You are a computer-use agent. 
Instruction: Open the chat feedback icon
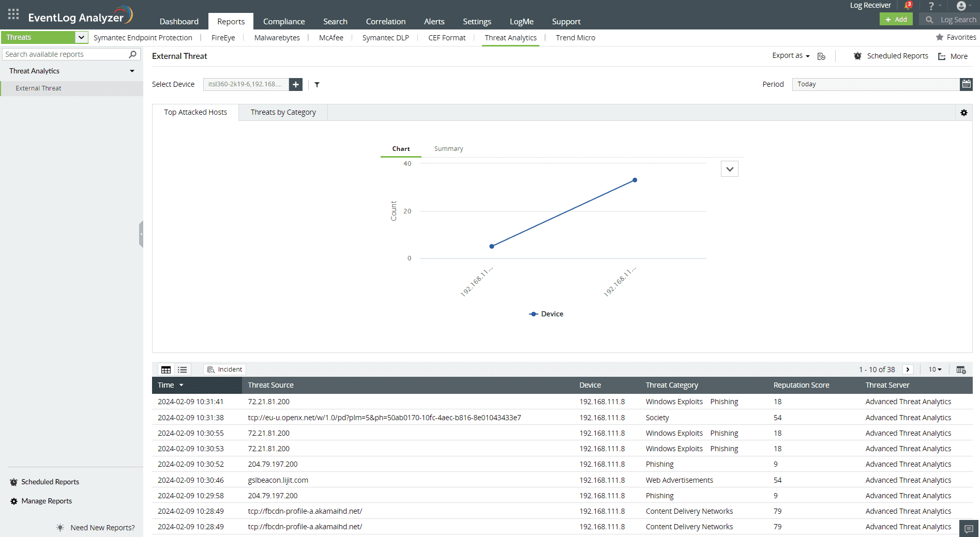coord(969,528)
